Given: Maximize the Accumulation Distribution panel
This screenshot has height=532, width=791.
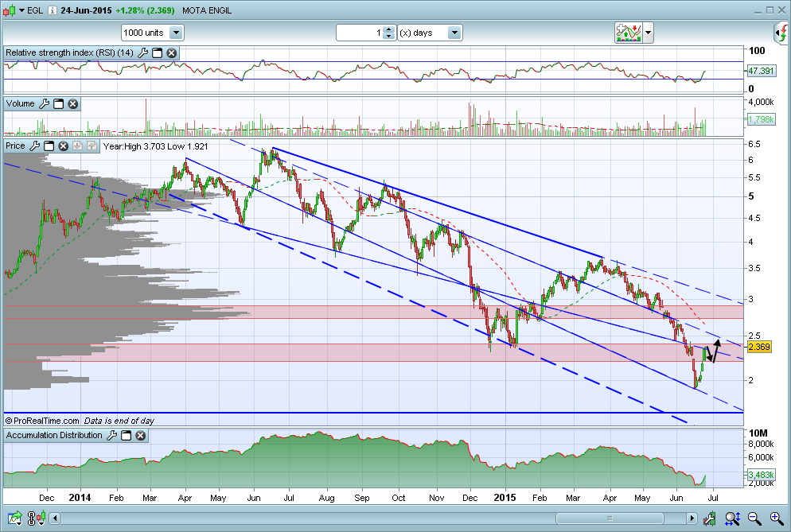Looking at the screenshot, I should (x=126, y=436).
